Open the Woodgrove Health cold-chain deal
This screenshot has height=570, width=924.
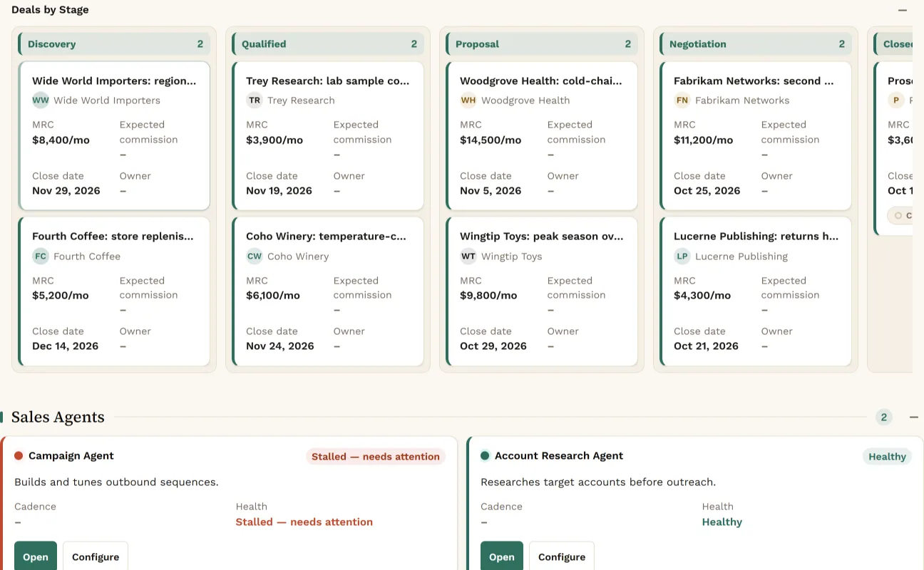[x=541, y=81]
